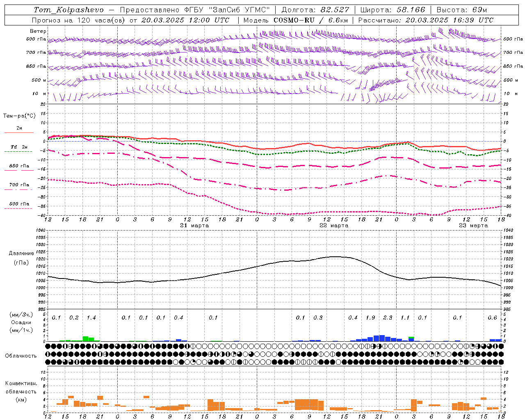Viewport: 525px width, 420px height.
Task: Click the '10 м' wind level label on the left
Action: point(39,94)
